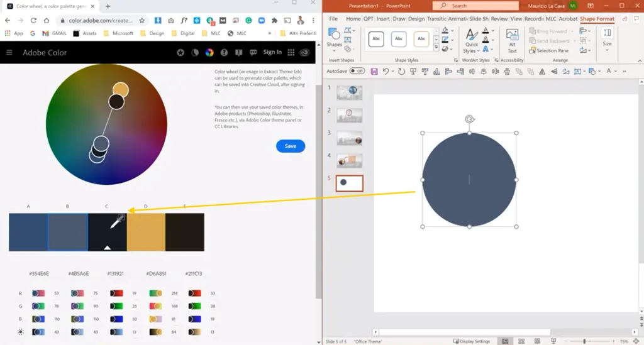This screenshot has height=345, width=644.
Task: Open the help question mark icon in Adobe Color
Action: click(224, 53)
